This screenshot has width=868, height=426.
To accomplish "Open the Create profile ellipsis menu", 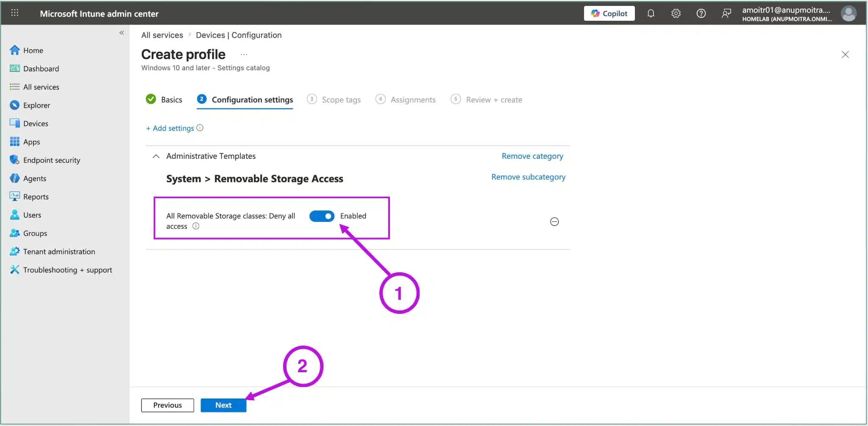I will point(244,54).
